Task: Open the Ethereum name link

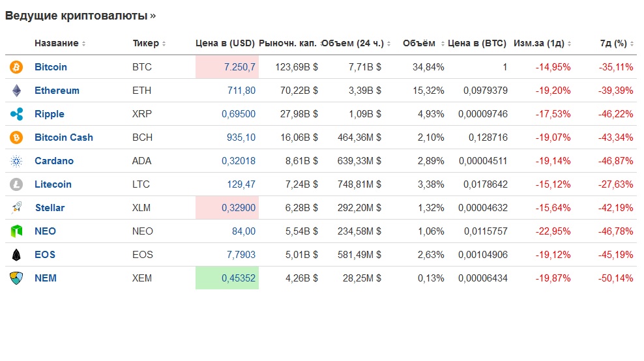Action: pos(57,91)
